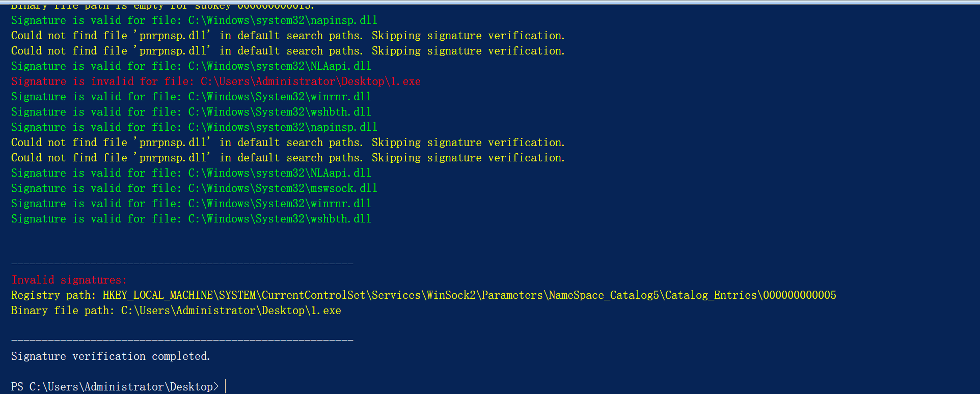
Task: Click the 000000000005 catalog entry number
Action: coord(799,295)
